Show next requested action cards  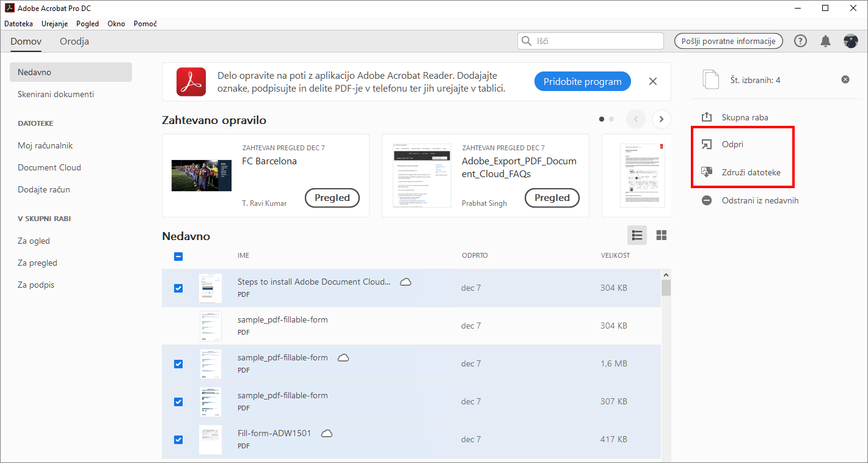[662, 119]
